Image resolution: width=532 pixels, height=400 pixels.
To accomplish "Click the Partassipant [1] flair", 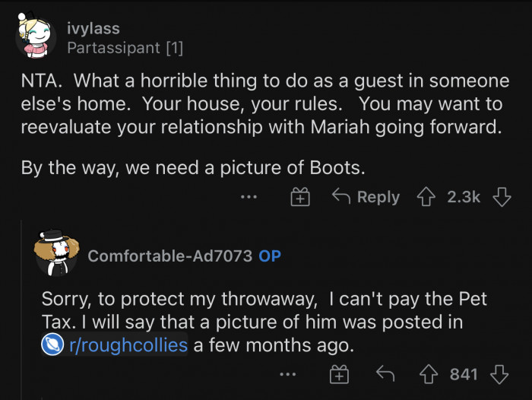I will tap(125, 49).
